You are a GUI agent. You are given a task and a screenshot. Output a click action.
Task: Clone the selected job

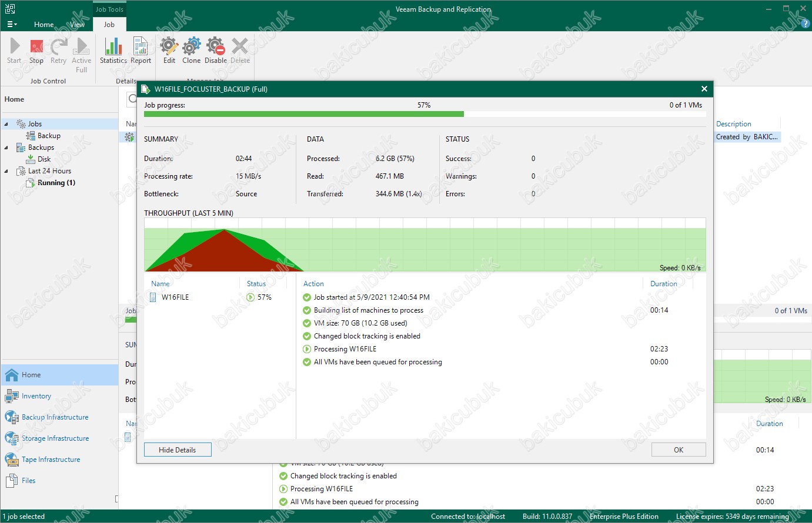click(191, 51)
